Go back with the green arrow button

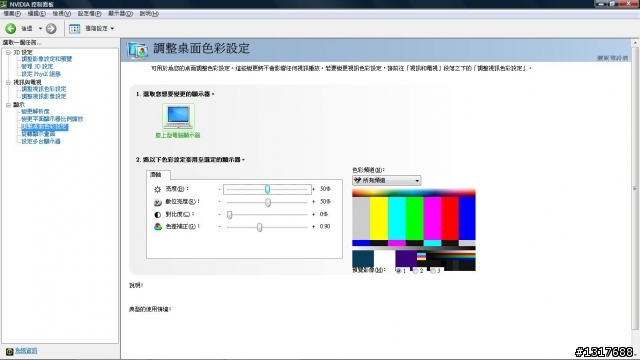tap(11, 29)
